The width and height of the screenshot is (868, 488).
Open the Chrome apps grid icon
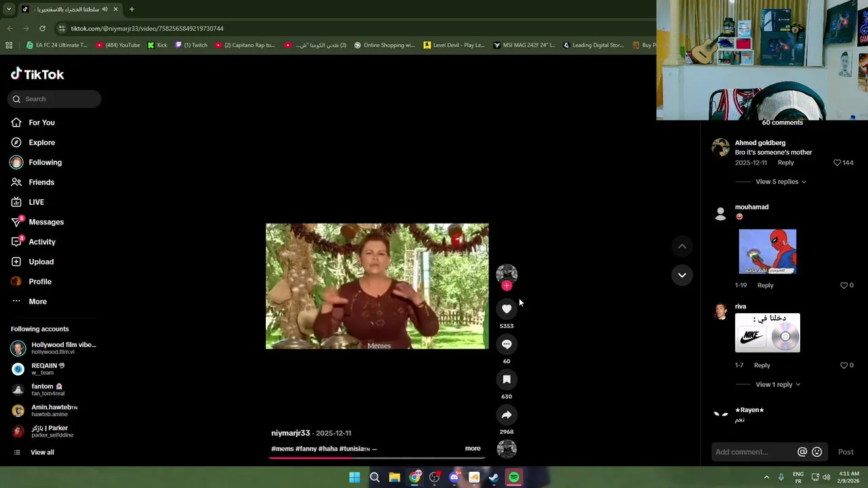pos(9,45)
